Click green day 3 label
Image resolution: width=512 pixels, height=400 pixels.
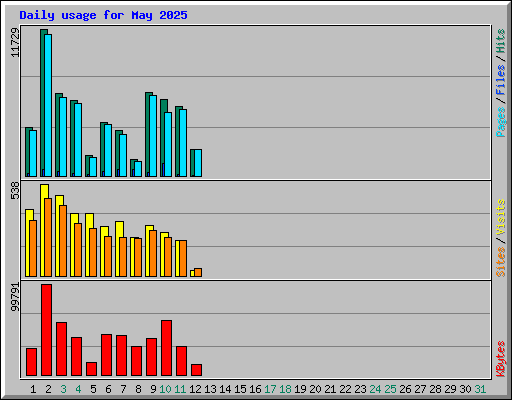point(63,389)
